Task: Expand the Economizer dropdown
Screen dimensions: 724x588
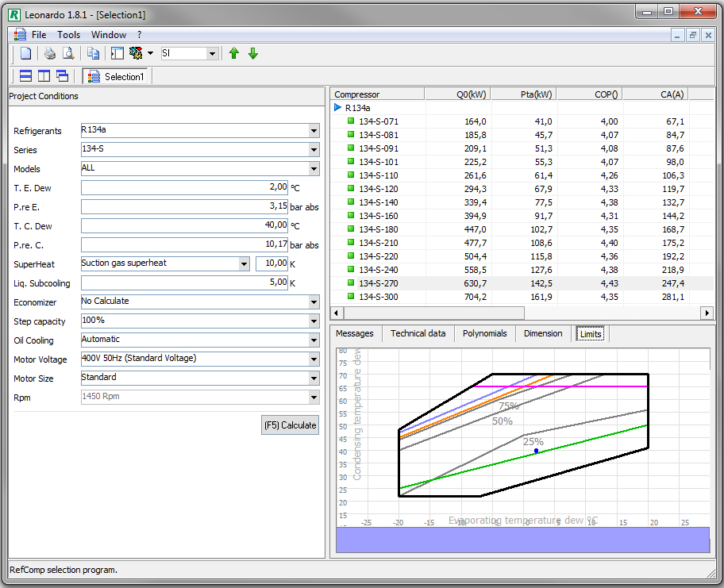Action: click(x=314, y=302)
